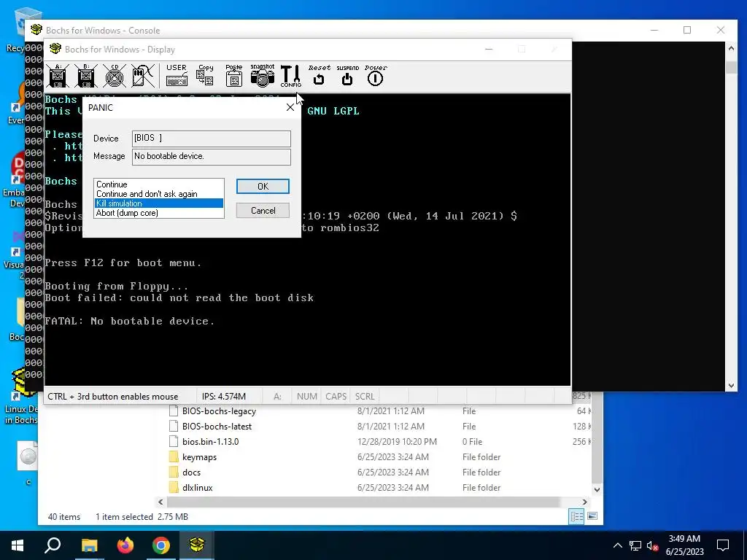Click Bochs taskbar icon
This screenshot has width=747, height=560.
197,545
